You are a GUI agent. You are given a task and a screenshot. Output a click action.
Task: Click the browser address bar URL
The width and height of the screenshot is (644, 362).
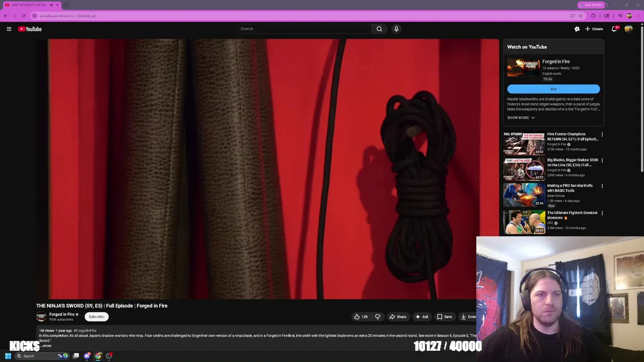pos(67,16)
